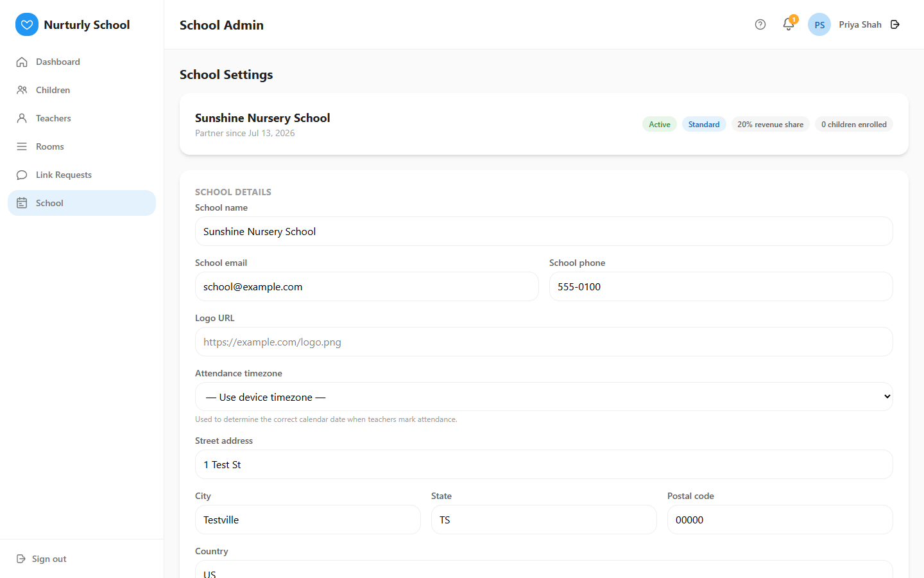The width and height of the screenshot is (924, 578).
Task: Click the logout icon beside Priya Shah
Action: [895, 24]
